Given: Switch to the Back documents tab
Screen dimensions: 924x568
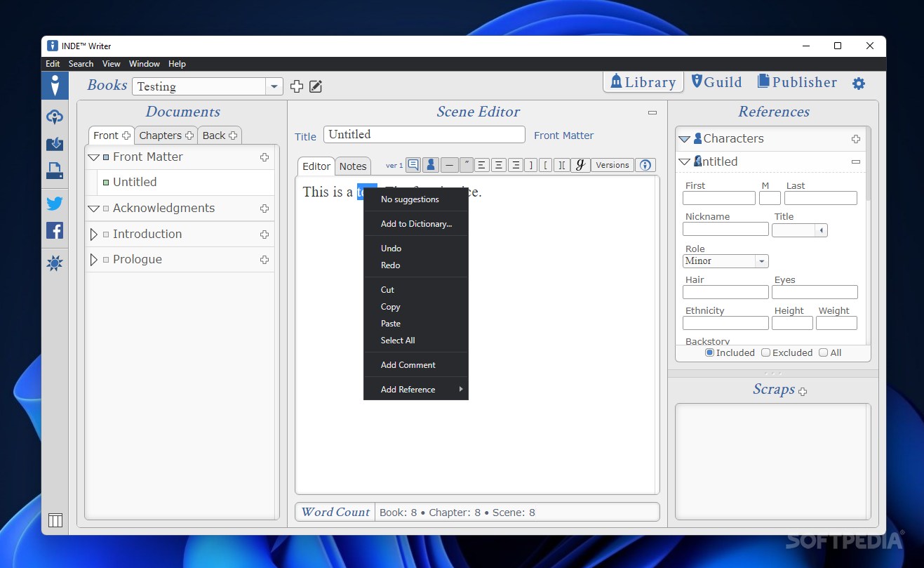Looking at the screenshot, I should (x=220, y=136).
